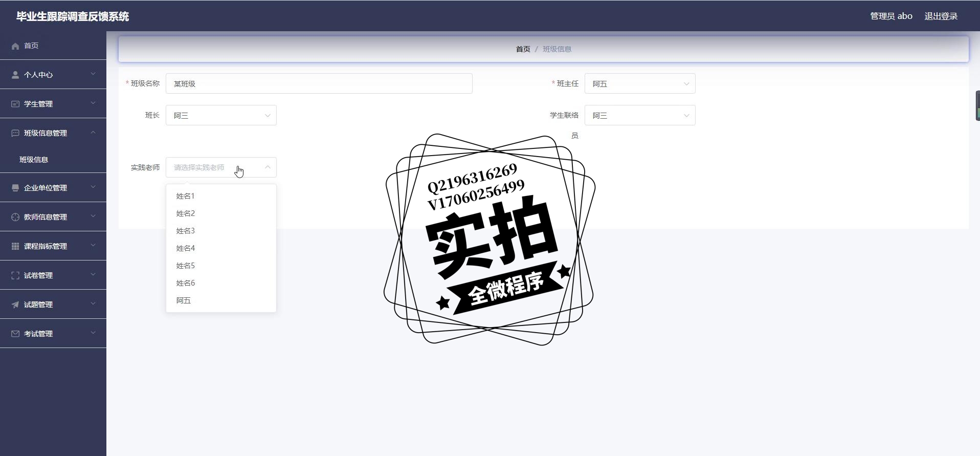
Task: Expand the 个人中心 menu chevron
Action: tap(93, 74)
